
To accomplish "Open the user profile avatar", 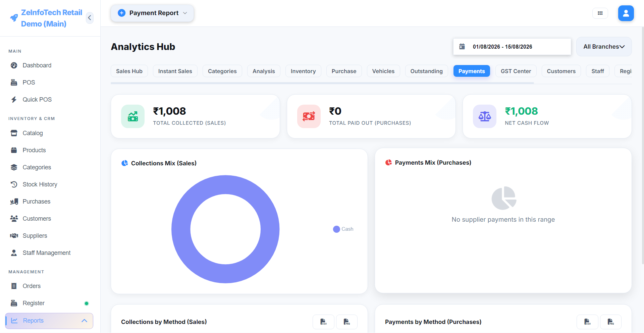I will tap(626, 13).
